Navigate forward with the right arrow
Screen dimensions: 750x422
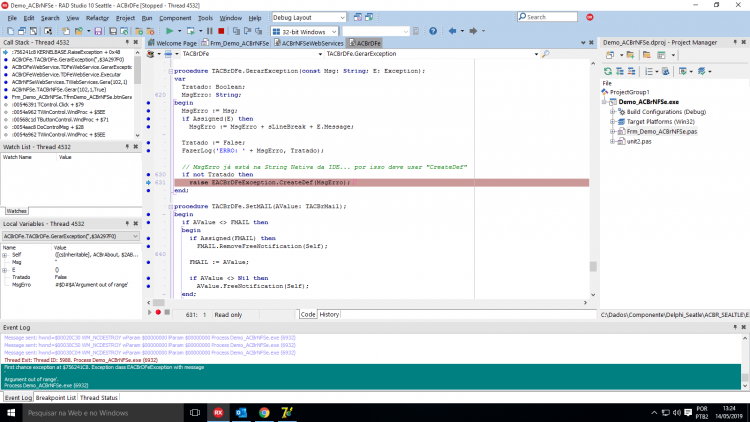[x=473, y=31]
